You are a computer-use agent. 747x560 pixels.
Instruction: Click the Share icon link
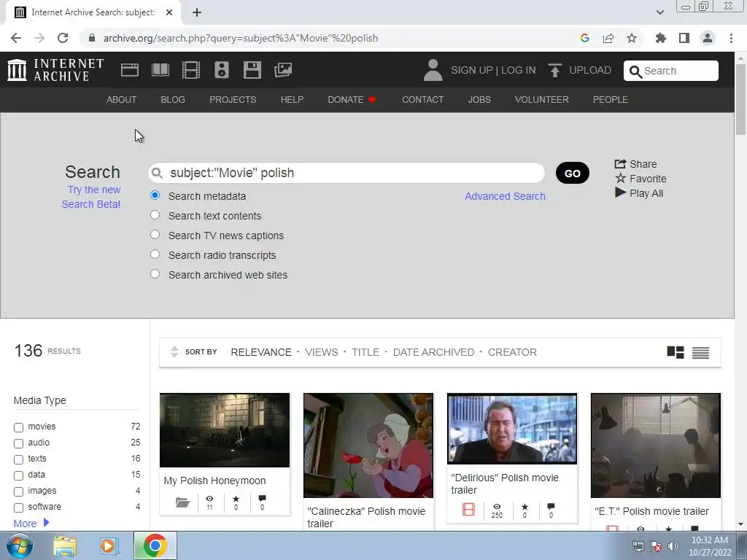point(620,164)
